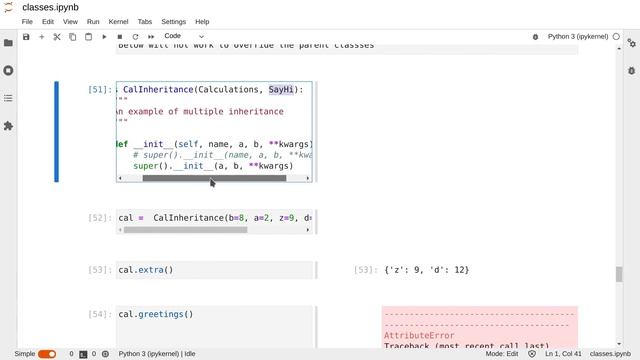Insert a new cell with the plus icon

42,37
